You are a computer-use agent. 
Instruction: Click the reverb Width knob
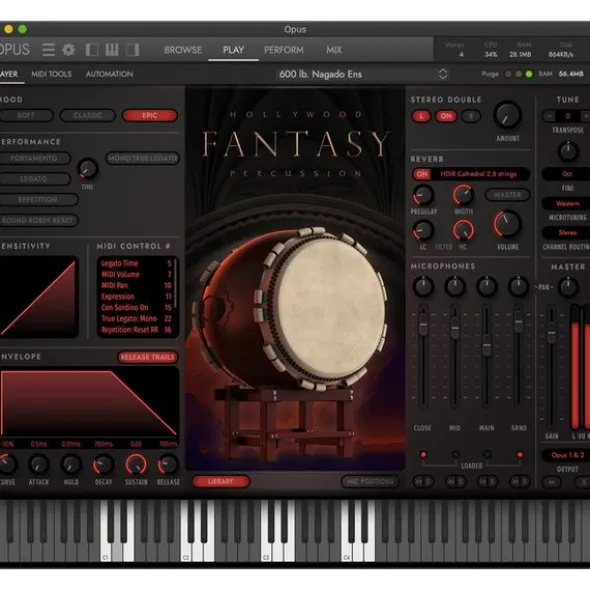[x=463, y=195]
